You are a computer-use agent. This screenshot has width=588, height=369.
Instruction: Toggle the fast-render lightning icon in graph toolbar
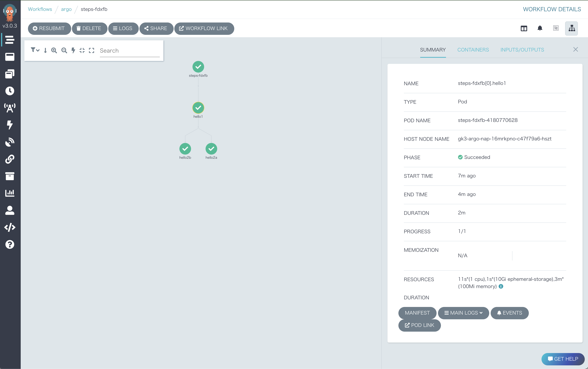tap(73, 50)
